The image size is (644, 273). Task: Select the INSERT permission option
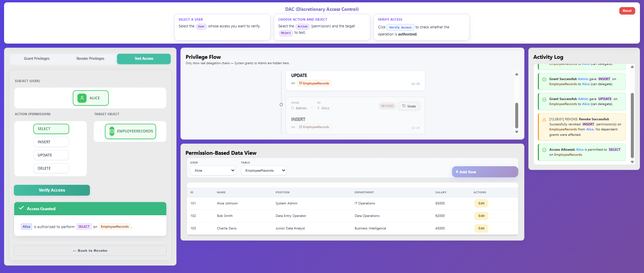click(x=51, y=142)
